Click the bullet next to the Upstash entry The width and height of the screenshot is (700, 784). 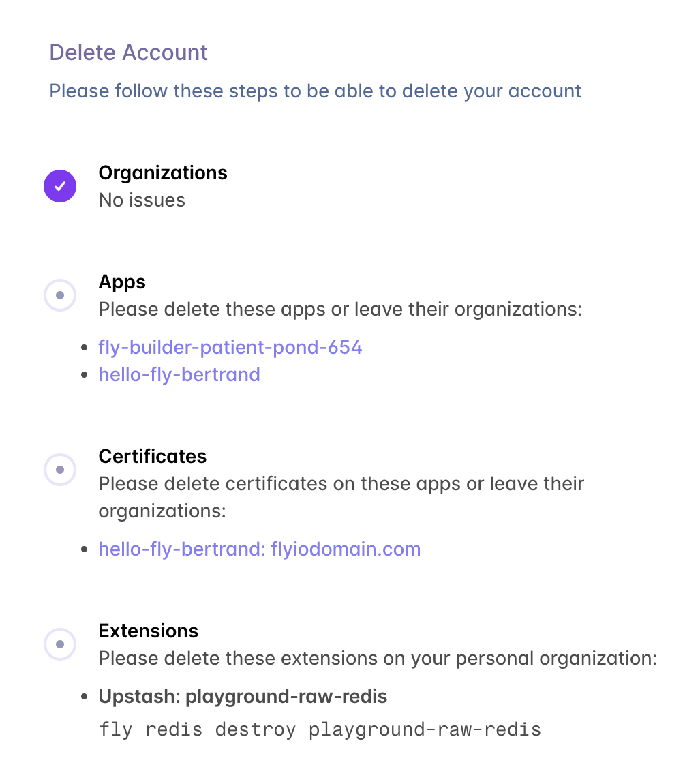point(84,696)
